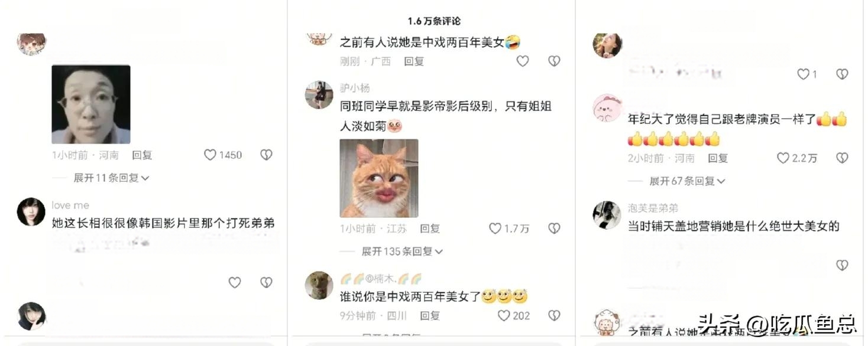Screen dimensions: 868x346
Task: Expand 展开67条回复 replies
Action: (x=687, y=181)
